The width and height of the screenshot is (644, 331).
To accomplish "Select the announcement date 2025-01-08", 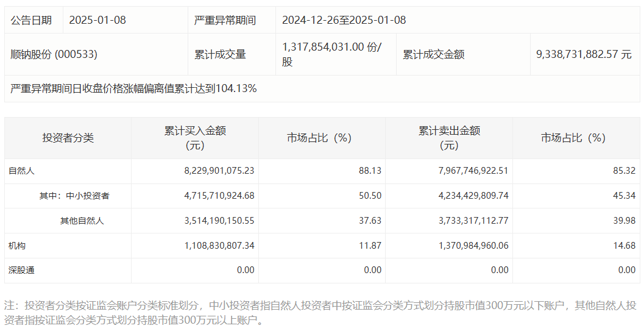I will (97, 20).
